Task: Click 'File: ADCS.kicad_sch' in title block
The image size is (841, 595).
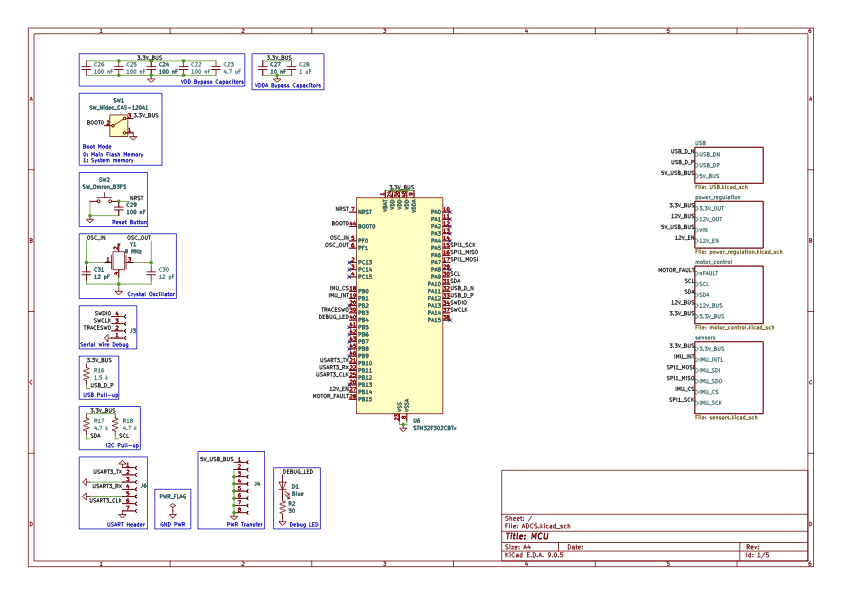Action: [x=537, y=526]
